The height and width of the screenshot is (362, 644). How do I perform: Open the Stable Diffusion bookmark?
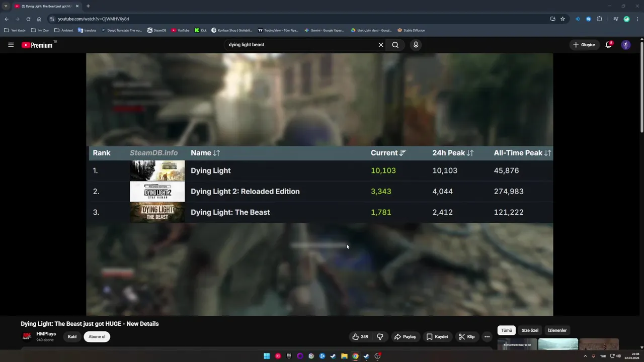411,30
